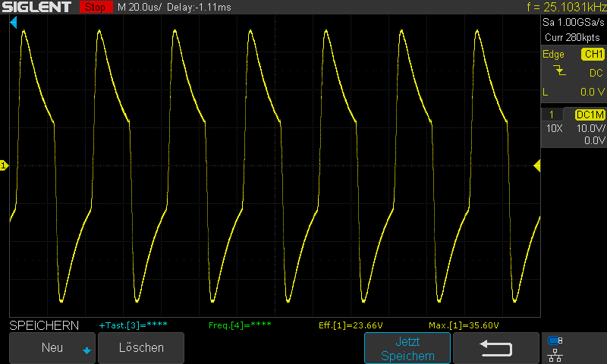Click the red Stop run status indicator
Viewport: 607px width, 364px height.
coord(96,7)
